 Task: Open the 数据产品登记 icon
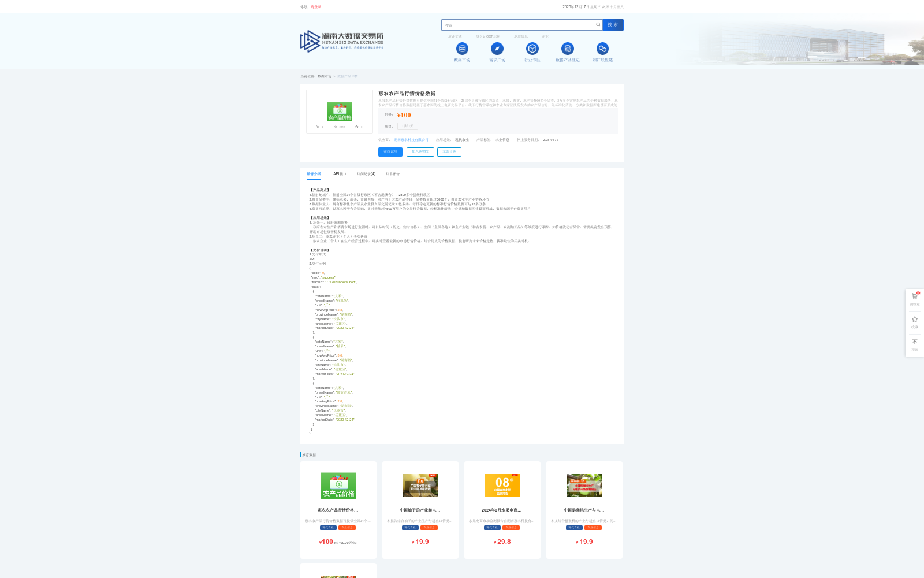point(568,49)
